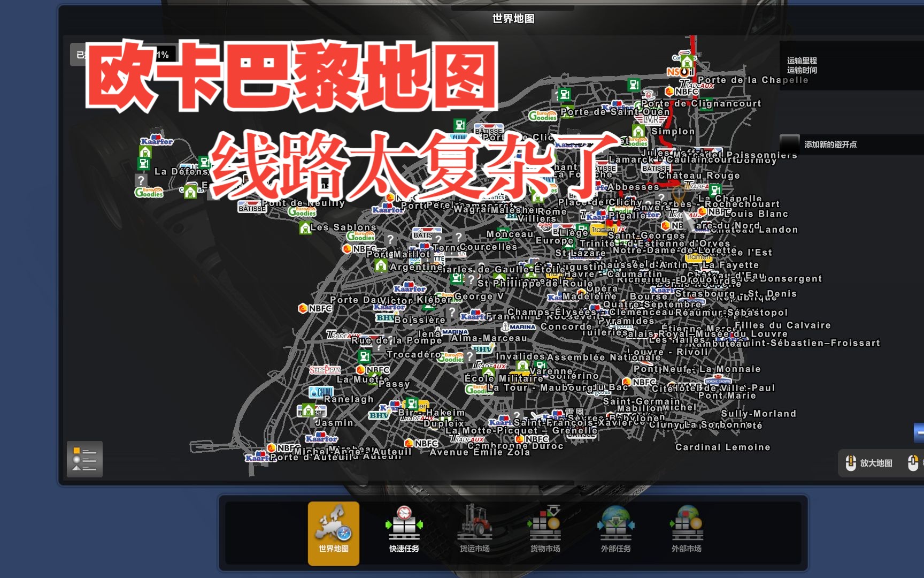924x578 pixels.
Task: Select the Ranelagh map label
Action: tap(349, 399)
